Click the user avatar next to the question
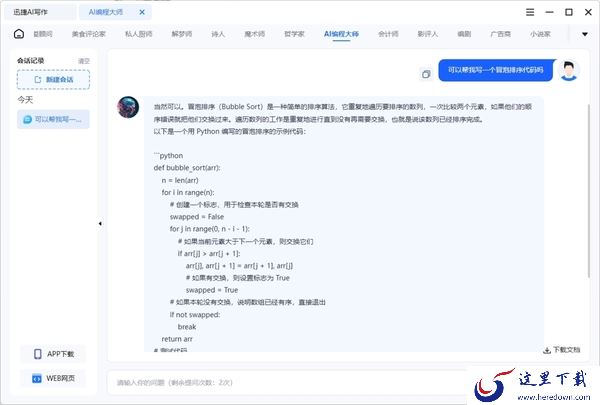This screenshot has width=600, height=405. (x=569, y=70)
